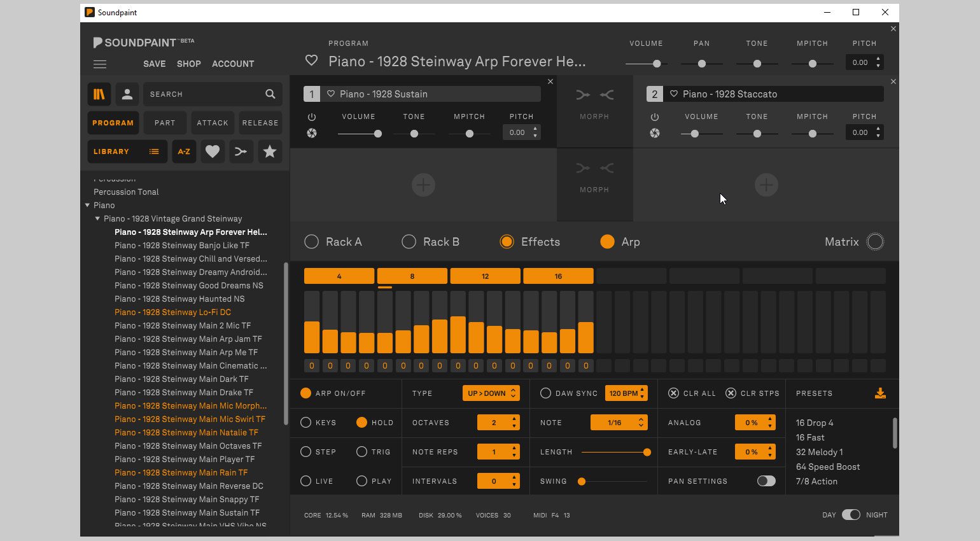Viewport: 980px width, 541px height.
Task: Toggle ARP ON/OFF
Action: coord(306,393)
